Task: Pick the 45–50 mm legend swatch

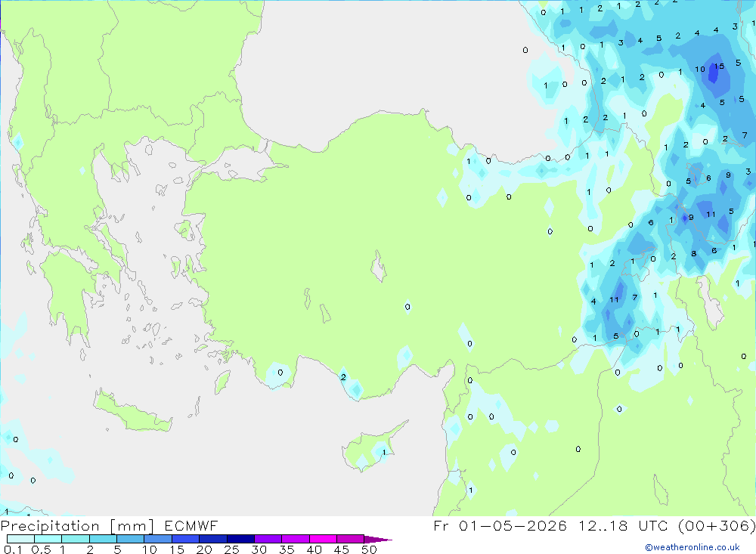Action: [350, 539]
